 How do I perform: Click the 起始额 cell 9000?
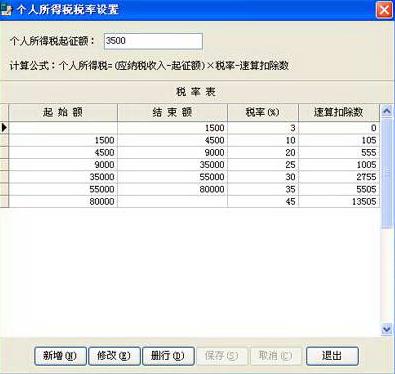(x=63, y=165)
